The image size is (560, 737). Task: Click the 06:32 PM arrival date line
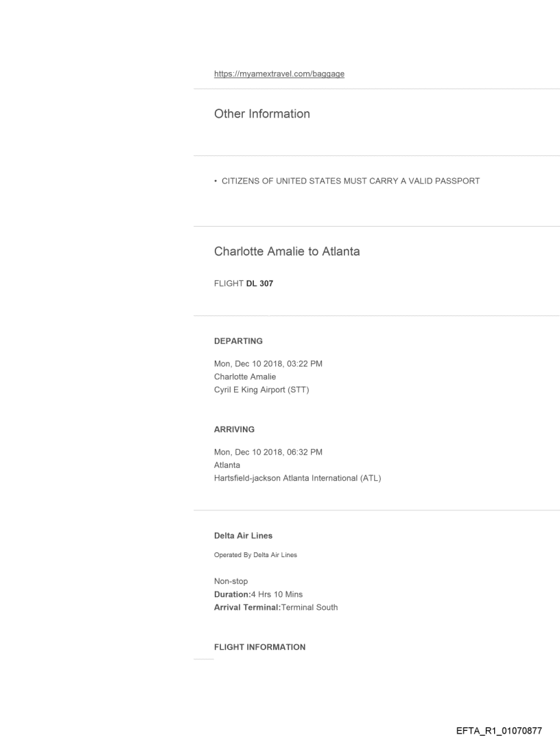268,452
